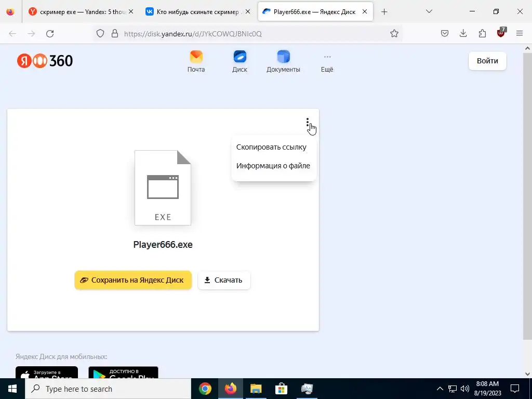Click the Войти login button
Image resolution: width=532 pixels, height=399 pixels.
(487, 61)
